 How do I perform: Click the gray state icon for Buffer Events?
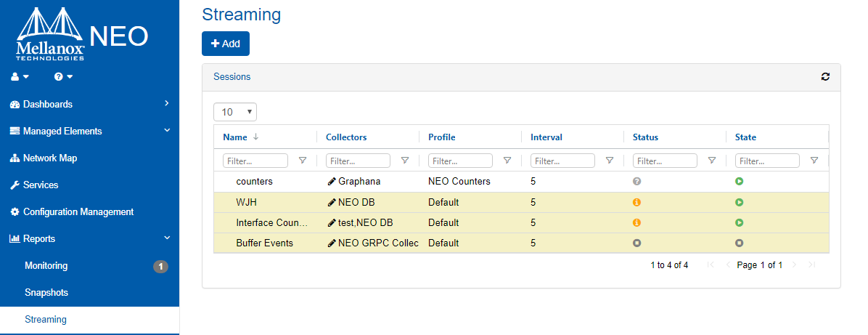[x=740, y=243]
